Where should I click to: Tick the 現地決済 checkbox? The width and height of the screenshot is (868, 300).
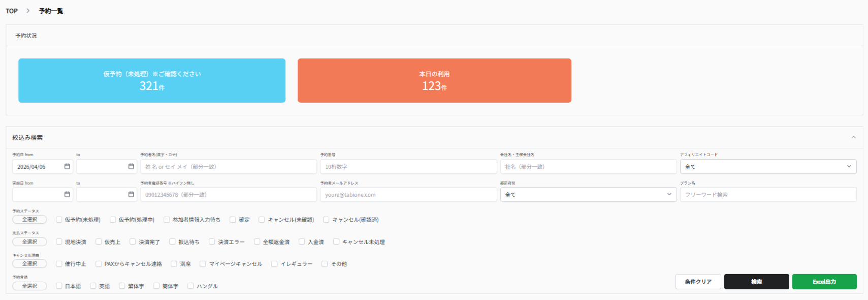[x=59, y=242]
